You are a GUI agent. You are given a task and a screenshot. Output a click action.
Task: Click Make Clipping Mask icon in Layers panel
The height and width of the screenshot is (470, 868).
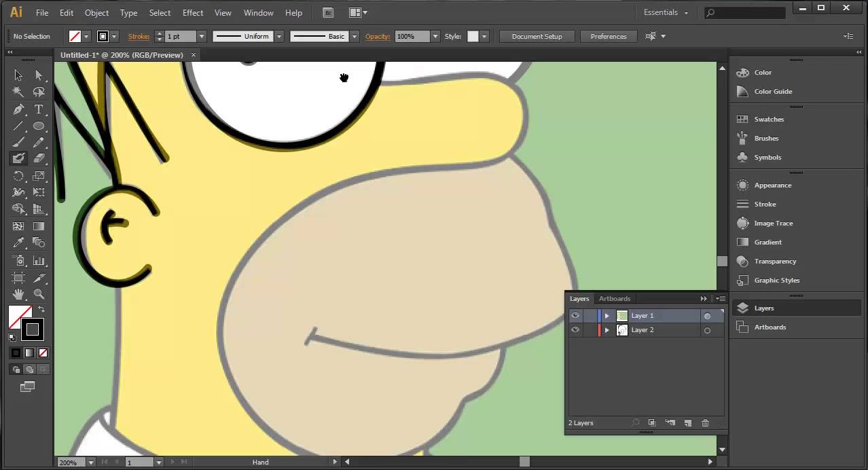click(652, 423)
